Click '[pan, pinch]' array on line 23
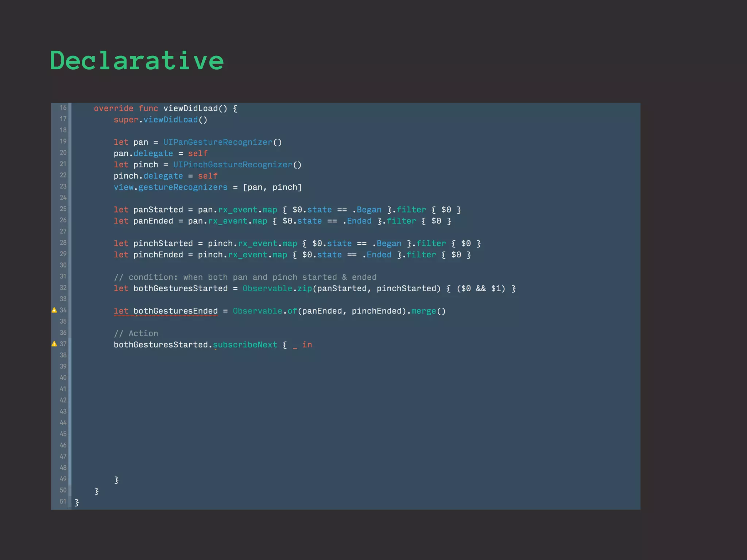 [x=272, y=187]
